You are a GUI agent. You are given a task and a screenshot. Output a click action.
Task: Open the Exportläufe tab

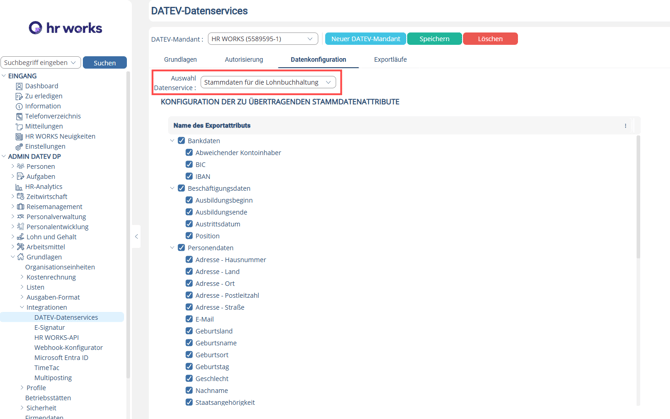[x=390, y=60]
